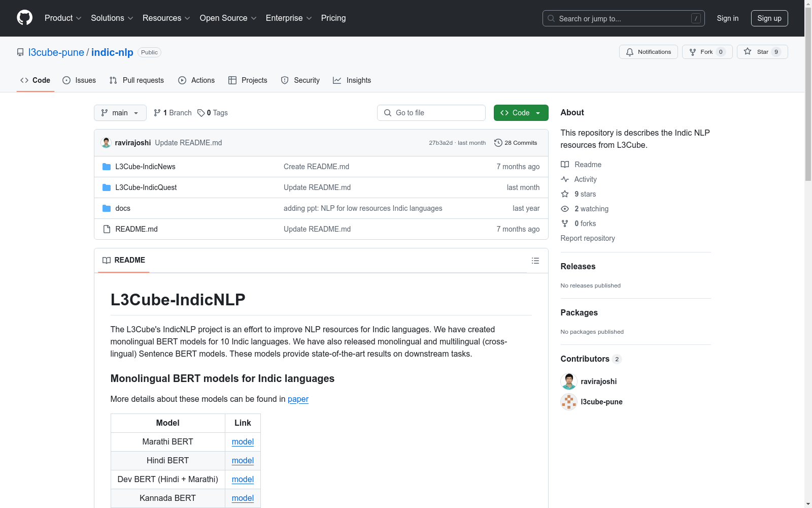Image resolution: width=812 pixels, height=508 pixels.
Task: Click the GitHub logo icon
Action: point(24,18)
